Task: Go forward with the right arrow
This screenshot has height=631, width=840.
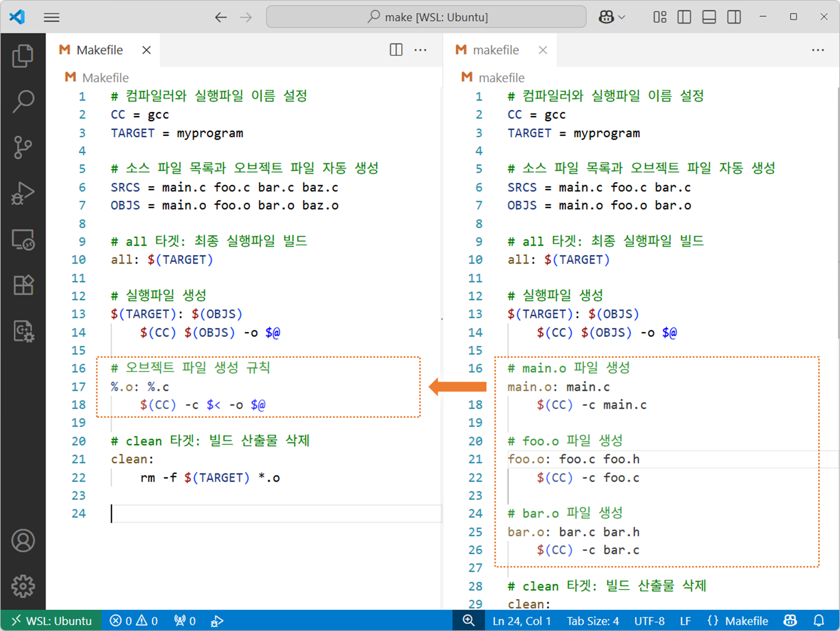Action: pos(246,17)
